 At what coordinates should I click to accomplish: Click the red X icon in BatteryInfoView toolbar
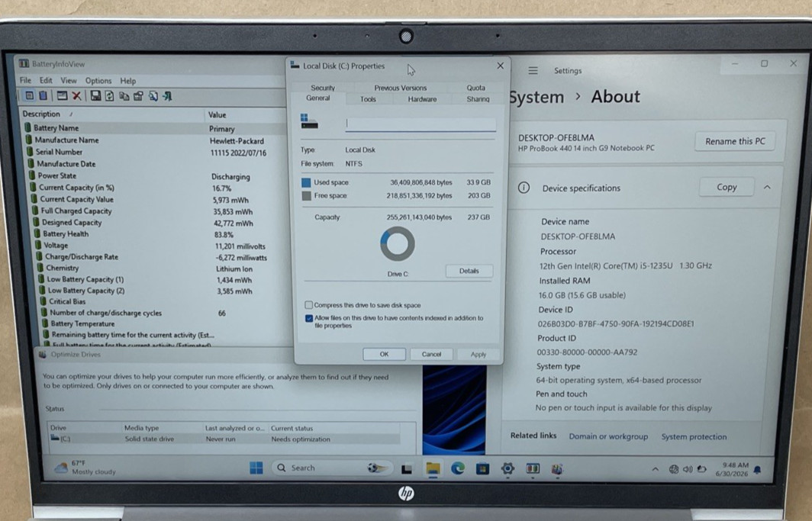76,95
